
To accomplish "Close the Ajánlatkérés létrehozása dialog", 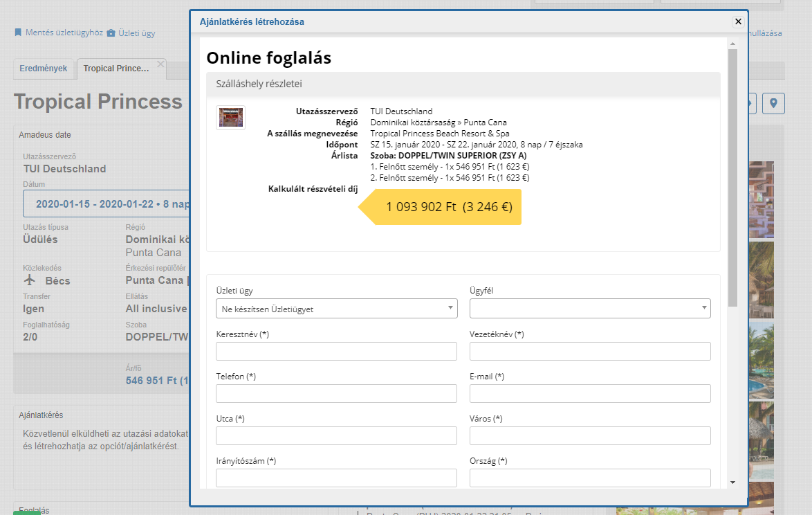I will [738, 21].
